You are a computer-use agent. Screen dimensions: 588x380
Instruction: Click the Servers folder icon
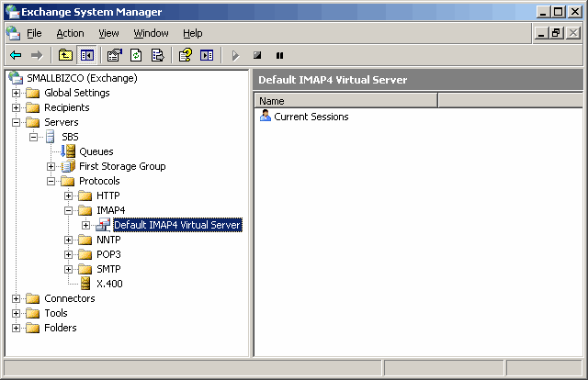tap(33, 122)
